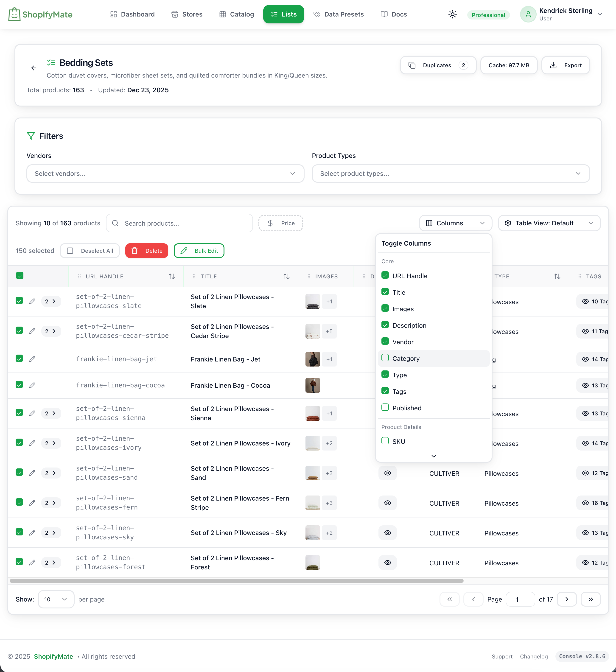Open the Table View: Default dropdown
This screenshot has height=672, width=616.
pos(549,223)
